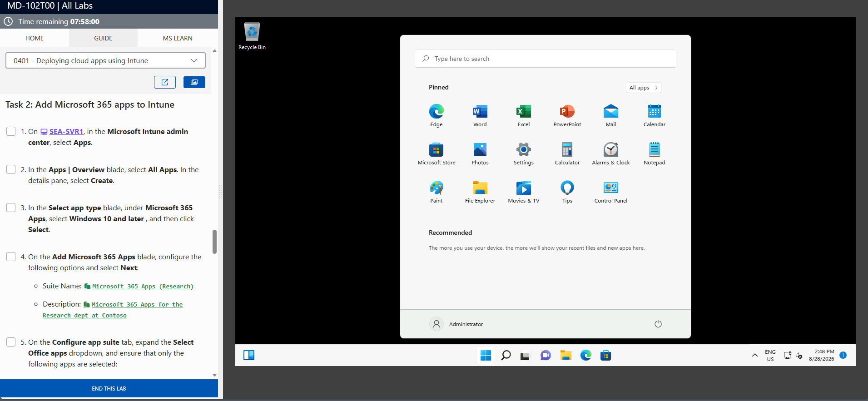
Task: Launch Microsoft Store from pinned apps
Action: point(436,153)
